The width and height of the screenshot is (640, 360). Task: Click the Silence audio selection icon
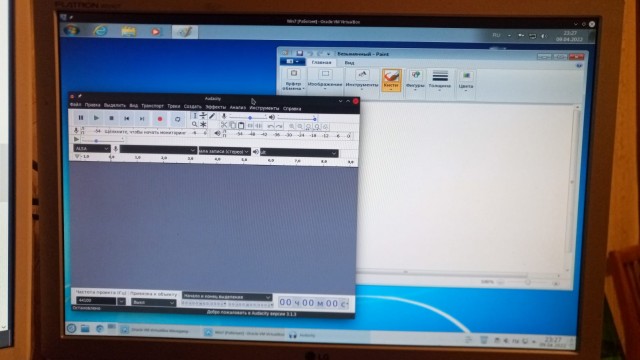[x=259, y=126]
